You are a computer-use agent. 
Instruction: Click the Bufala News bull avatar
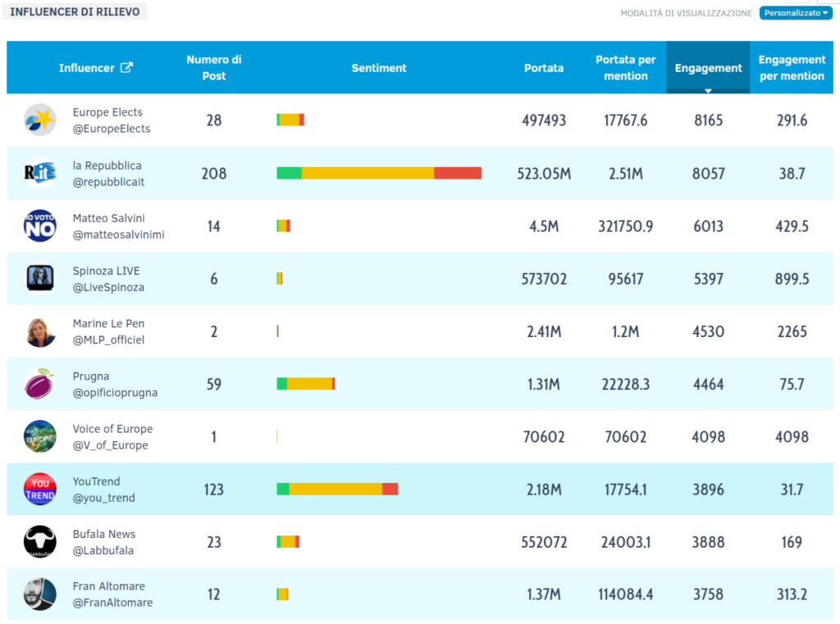coord(39,541)
